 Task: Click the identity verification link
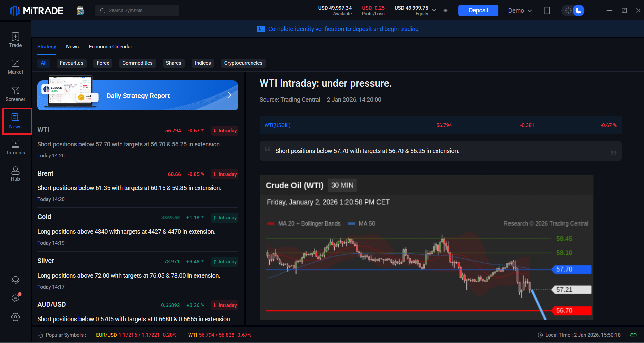pos(343,29)
